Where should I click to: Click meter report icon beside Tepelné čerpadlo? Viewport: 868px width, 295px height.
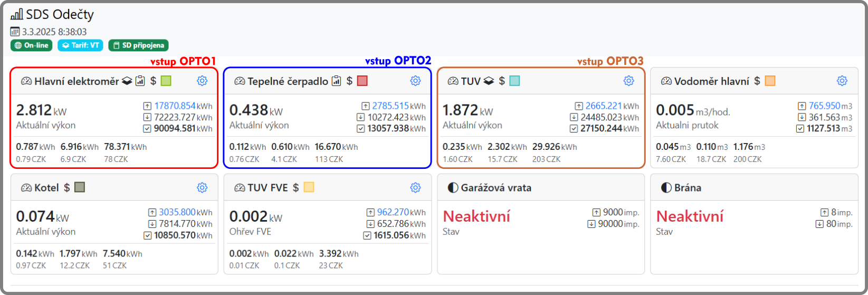tap(336, 81)
